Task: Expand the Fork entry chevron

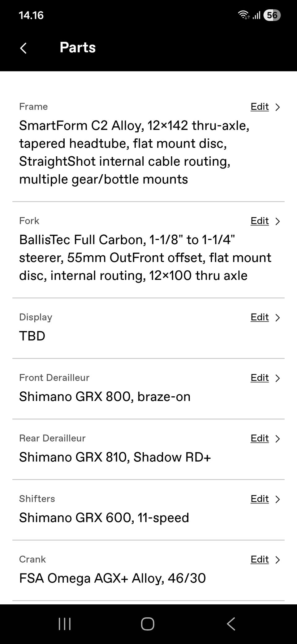Action: 278,221
